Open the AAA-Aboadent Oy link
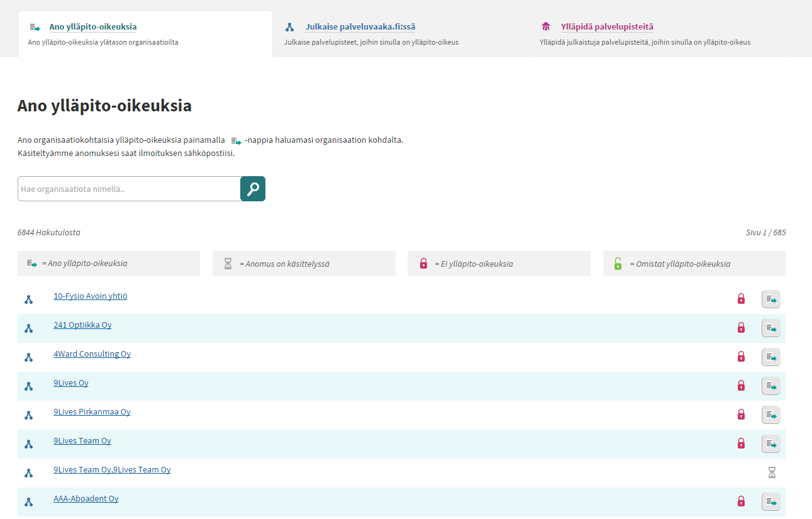Image resolution: width=812 pixels, height=519 pixels. click(86, 498)
